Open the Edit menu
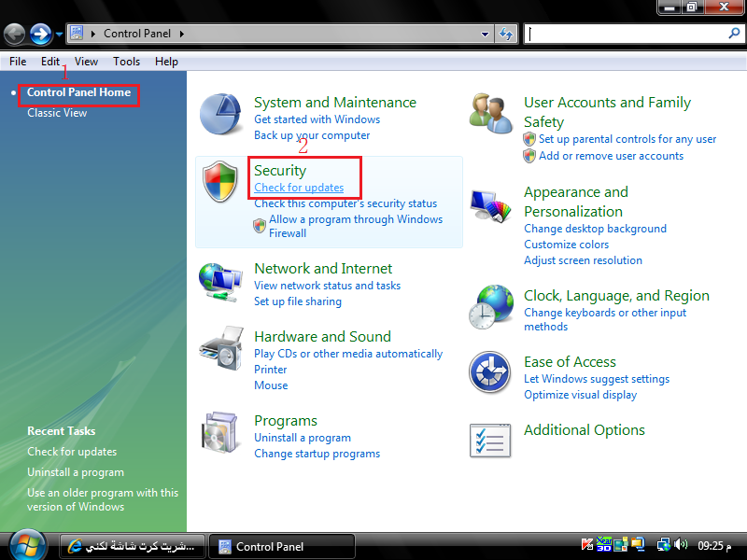Viewport: 747px width, 560px height. click(50, 62)
